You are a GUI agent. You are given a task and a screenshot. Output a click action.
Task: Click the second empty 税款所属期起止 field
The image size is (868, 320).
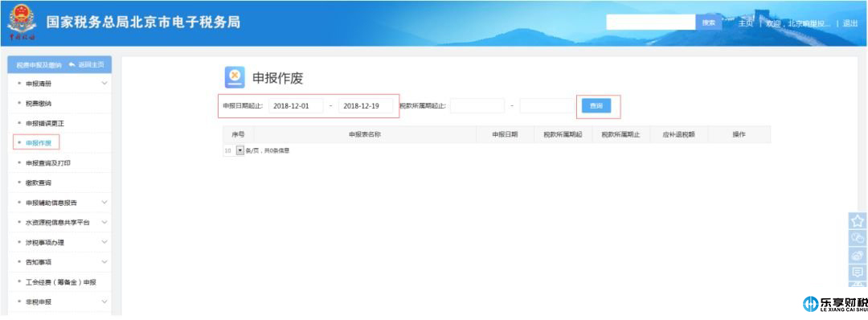point(547,106)
